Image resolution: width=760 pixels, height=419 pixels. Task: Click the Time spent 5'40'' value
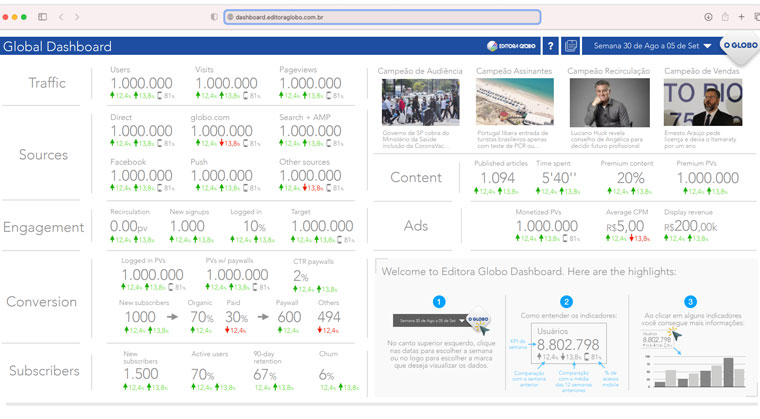559,178
